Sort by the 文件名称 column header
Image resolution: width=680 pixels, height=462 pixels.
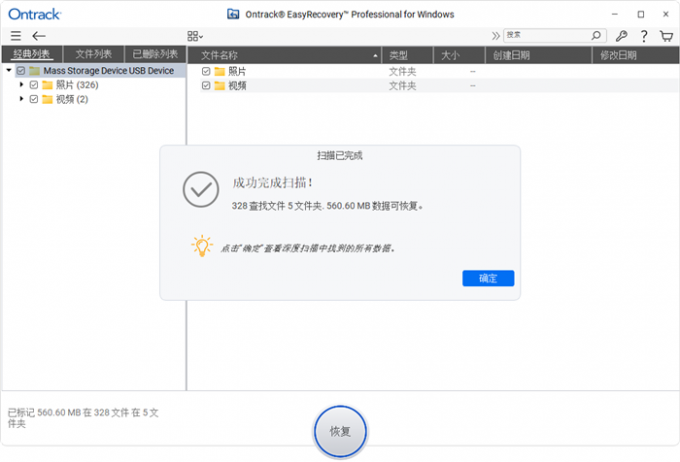(x=284, y=55)
